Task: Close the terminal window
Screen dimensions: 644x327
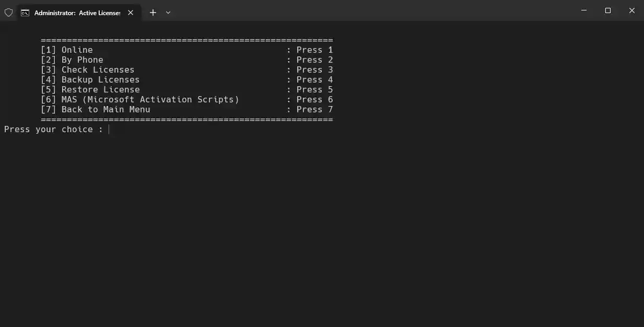Action: click(631, 10)
